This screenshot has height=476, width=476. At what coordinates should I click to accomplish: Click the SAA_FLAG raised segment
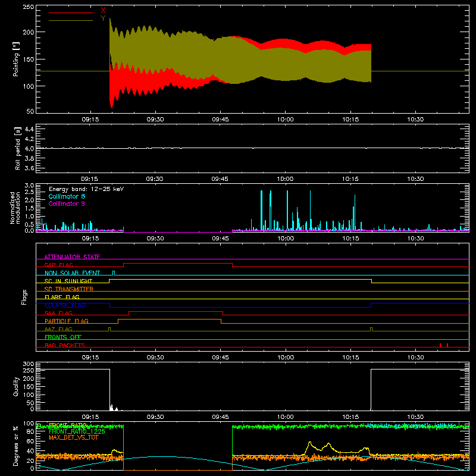[176, 312]
